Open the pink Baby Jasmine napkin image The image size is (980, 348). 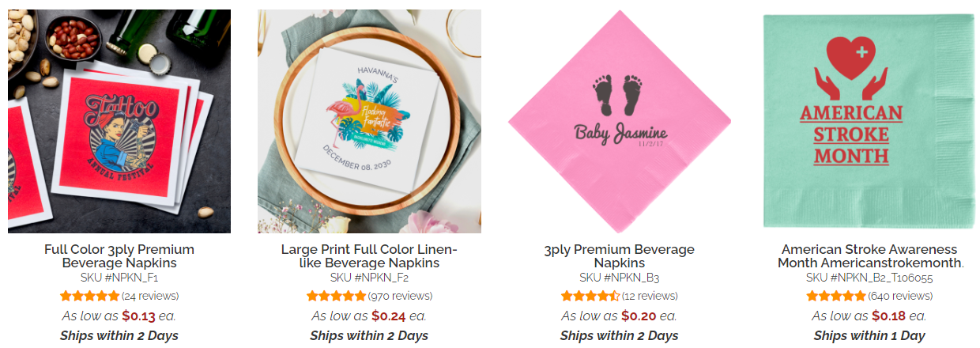(620, 121)
